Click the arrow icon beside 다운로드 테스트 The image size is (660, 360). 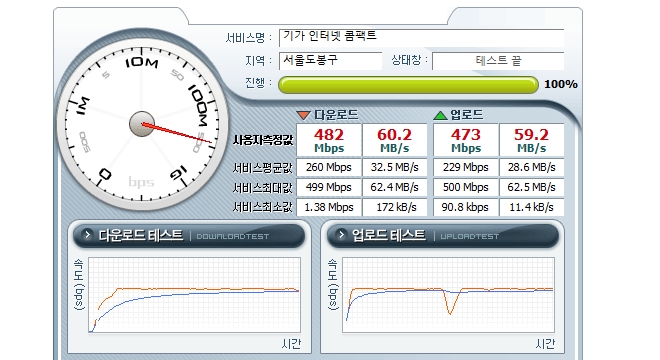tap(88, 235)
